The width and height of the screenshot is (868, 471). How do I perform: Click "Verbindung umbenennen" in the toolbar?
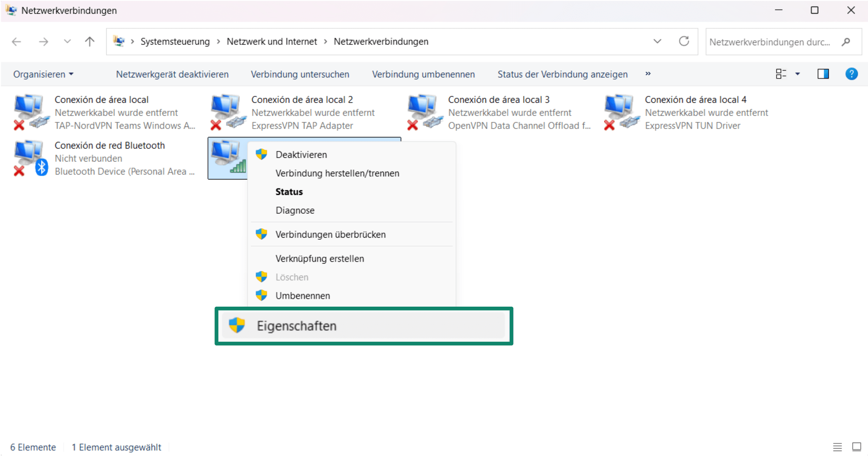(423, 74)
